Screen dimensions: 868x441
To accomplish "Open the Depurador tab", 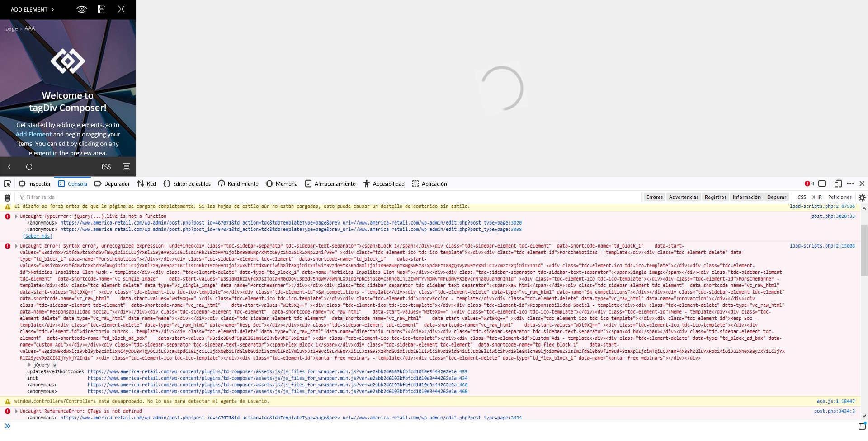I will click(112, 184).
